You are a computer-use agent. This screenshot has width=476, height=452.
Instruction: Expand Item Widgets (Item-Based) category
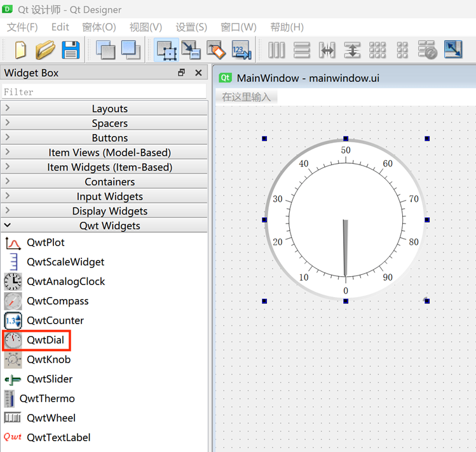104,167
